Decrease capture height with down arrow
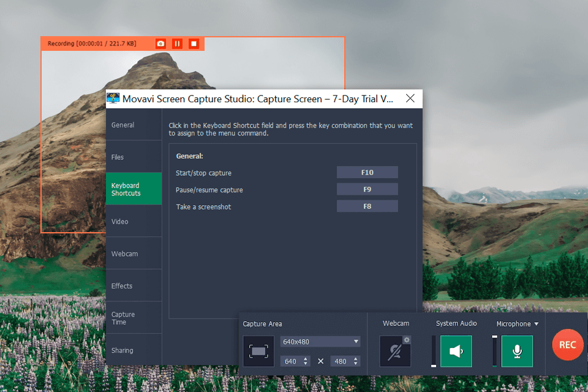 pyautogui.click(x=355, y=364)
